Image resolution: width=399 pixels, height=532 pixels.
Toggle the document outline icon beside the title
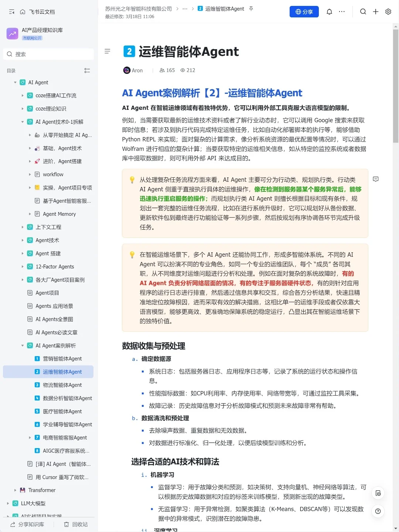point(108,51)
